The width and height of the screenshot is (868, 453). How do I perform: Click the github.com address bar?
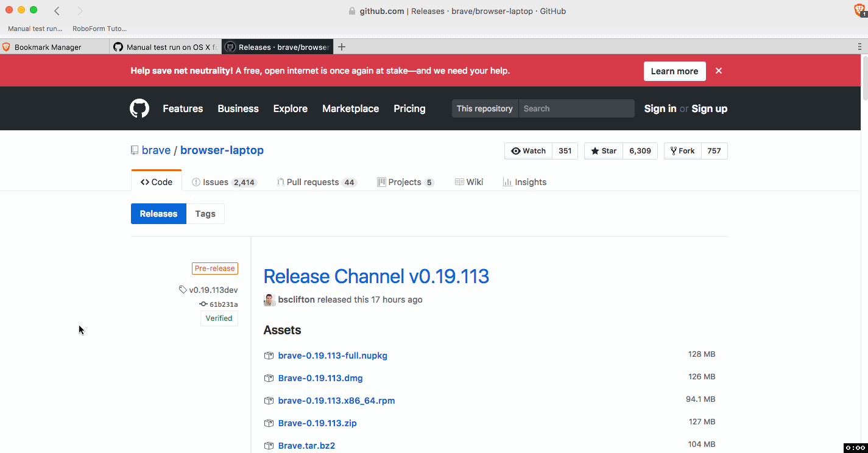pyautogui.click(x=457, y=11)
